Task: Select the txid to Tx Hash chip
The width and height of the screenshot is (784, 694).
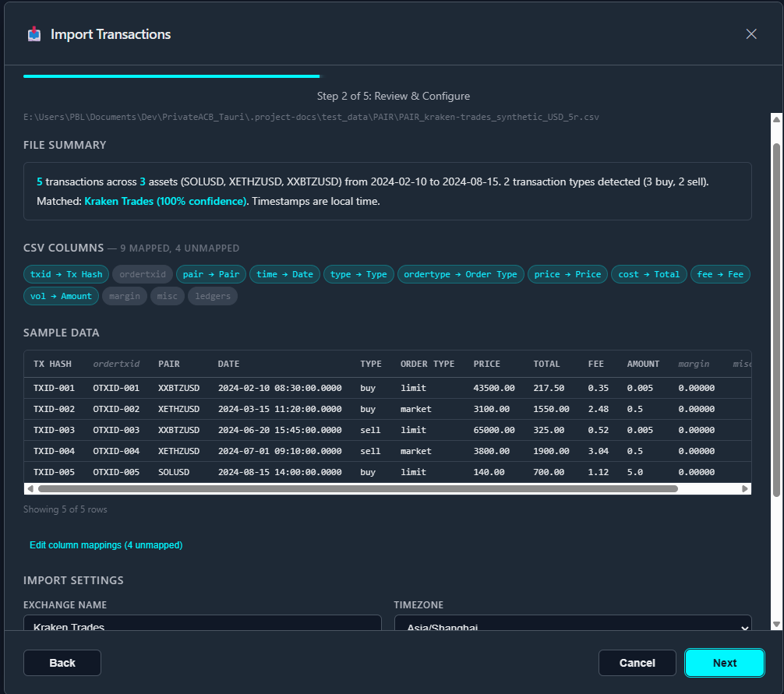Action: (66, 274)
